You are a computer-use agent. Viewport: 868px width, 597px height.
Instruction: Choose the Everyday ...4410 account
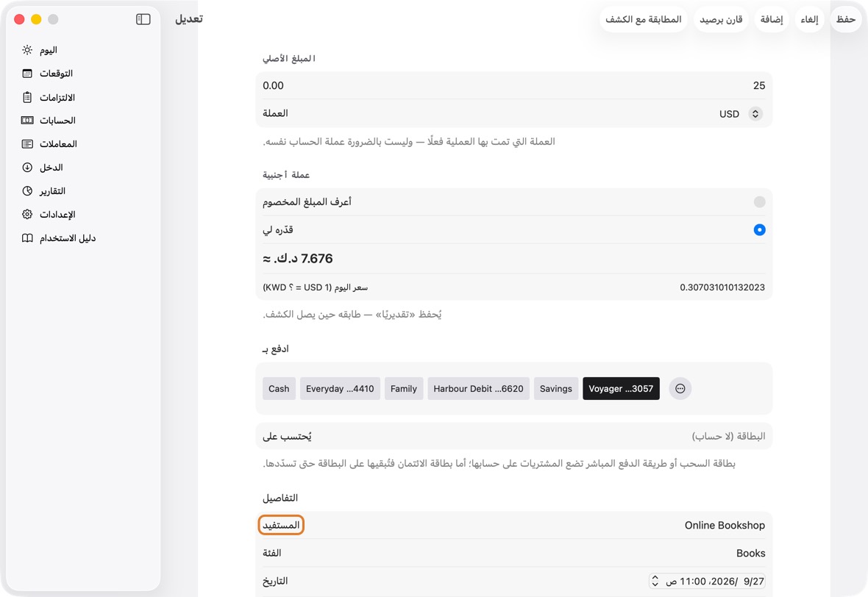(x=340, y=388)
